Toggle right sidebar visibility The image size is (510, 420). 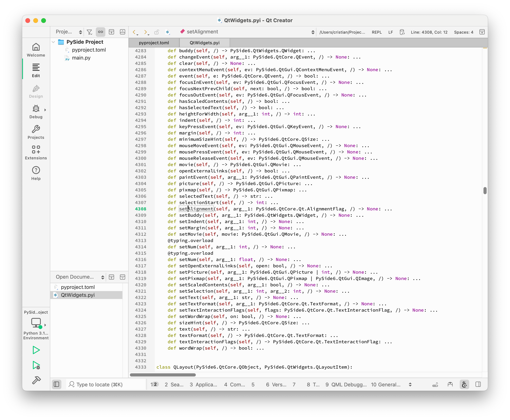[478, 384]
